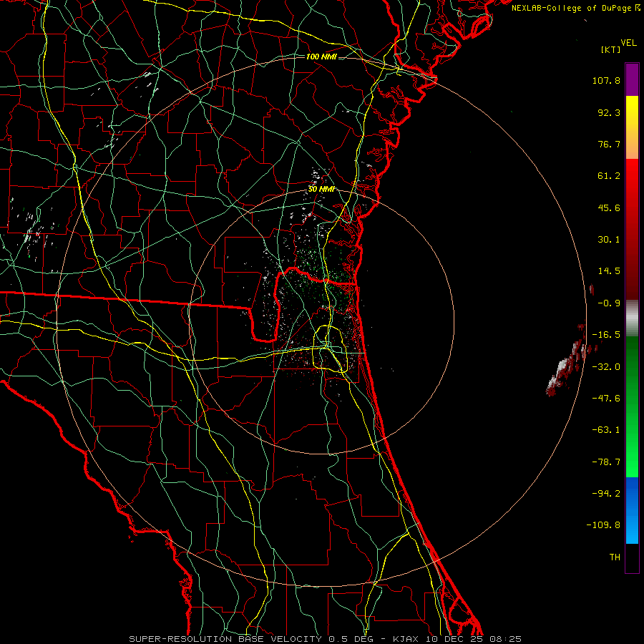
Task: Click the 50 NMI range ring label
Action: click(x=321, y=190)
